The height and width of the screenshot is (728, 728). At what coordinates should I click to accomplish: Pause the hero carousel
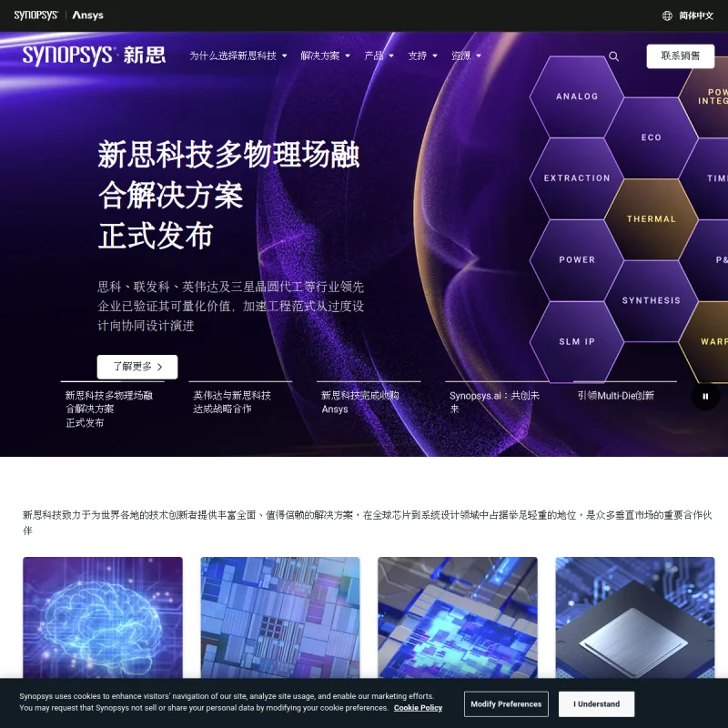click(x=705, y=396)
